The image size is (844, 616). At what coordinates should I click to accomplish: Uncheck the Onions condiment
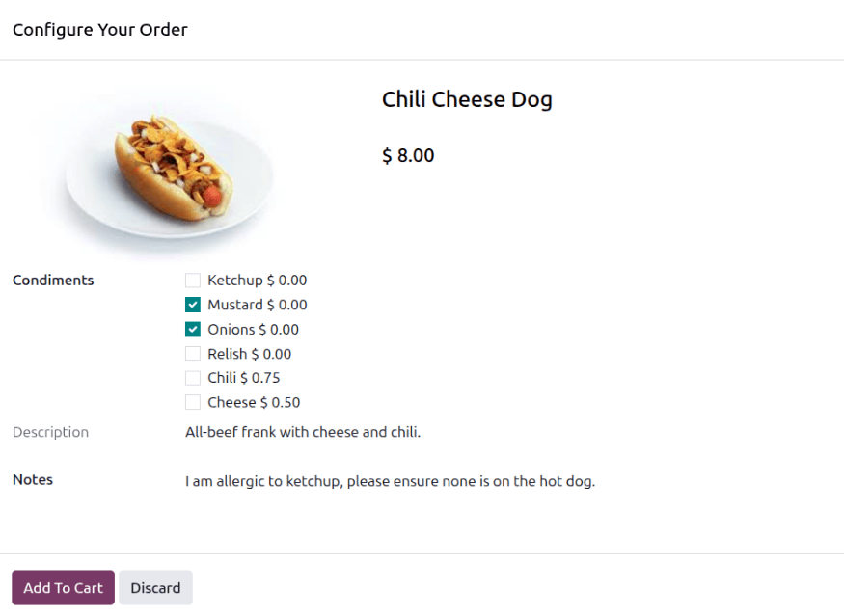point(193,329)
